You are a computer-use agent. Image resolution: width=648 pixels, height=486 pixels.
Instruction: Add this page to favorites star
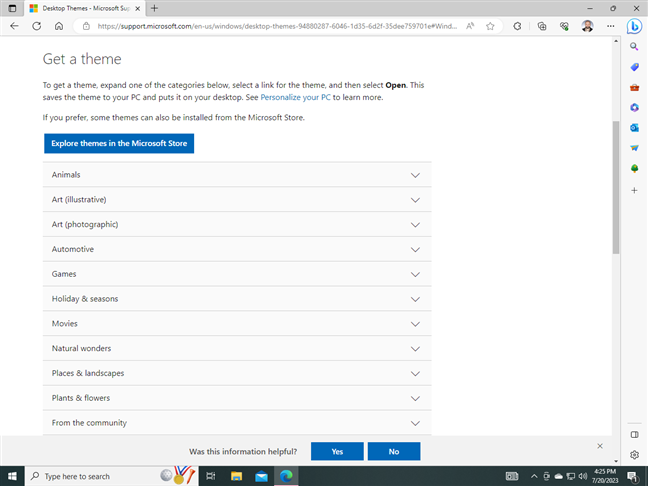[x=490, y=26]
